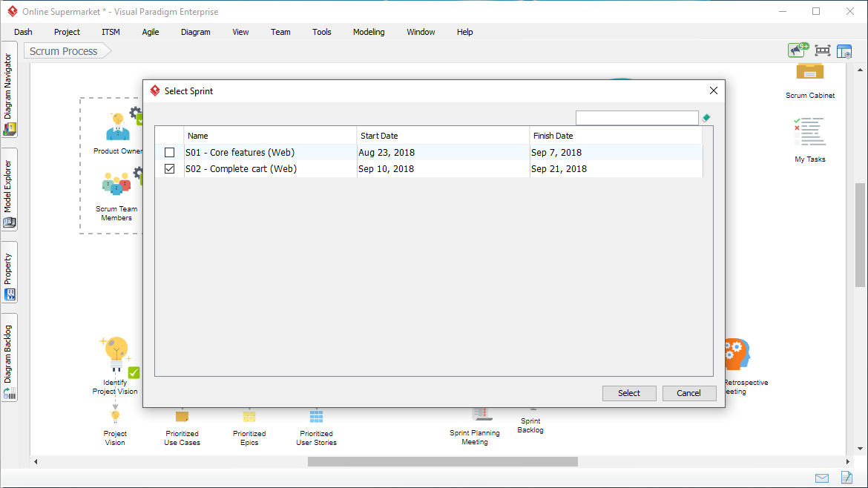
Task: Open the Diagram Backlog side panel
Action: 9,357
